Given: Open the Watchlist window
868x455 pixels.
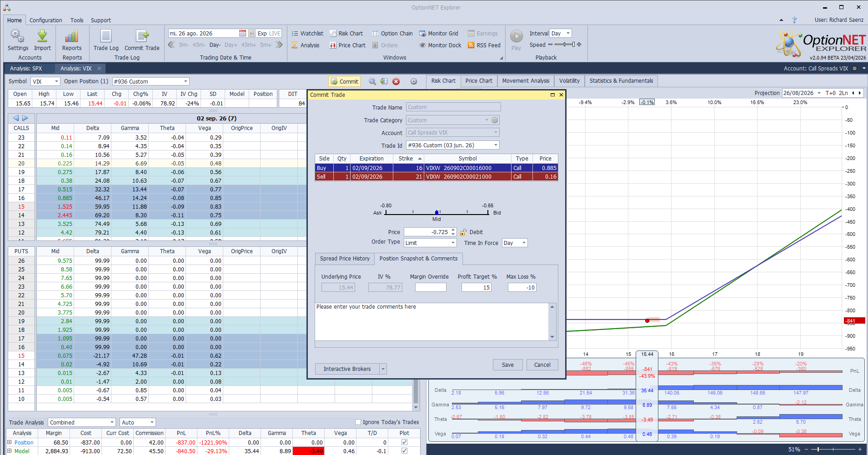Looking at the screenshot, I should tap(307, 33).
